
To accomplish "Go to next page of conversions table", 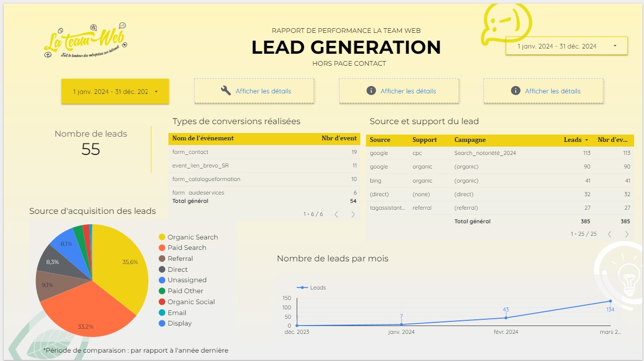I will (x=353, y=214).
